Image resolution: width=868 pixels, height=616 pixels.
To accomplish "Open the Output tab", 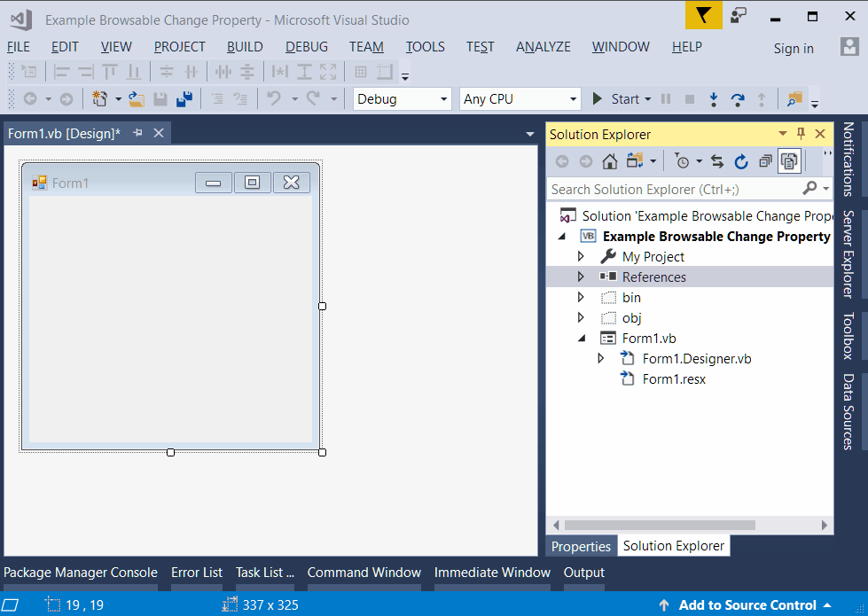I will tap(584, 573).
